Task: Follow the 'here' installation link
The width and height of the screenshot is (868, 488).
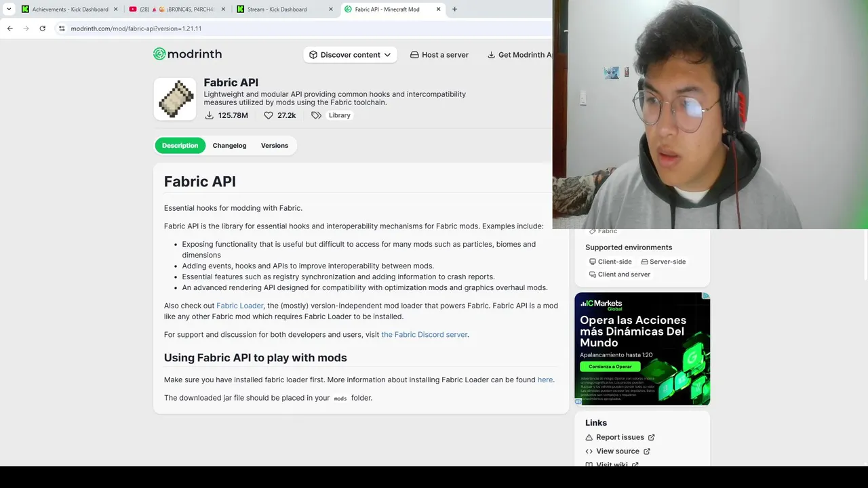Action: point(545,380)
